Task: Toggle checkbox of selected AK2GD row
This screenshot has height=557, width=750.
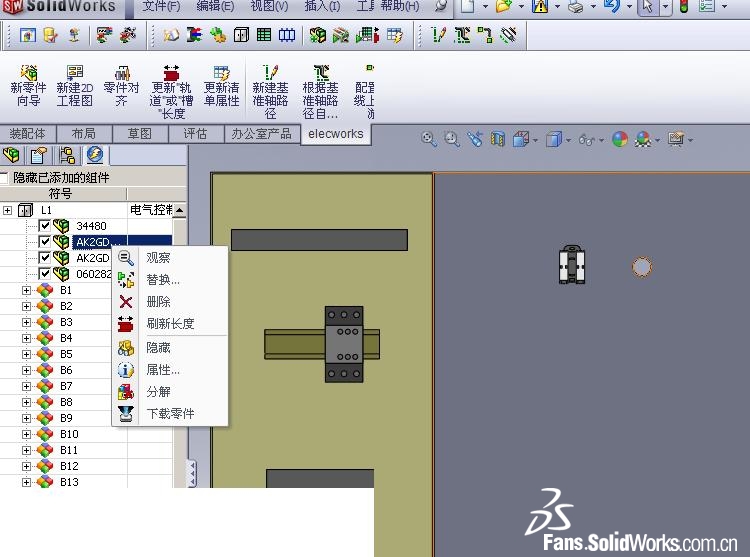Action: 44,242
